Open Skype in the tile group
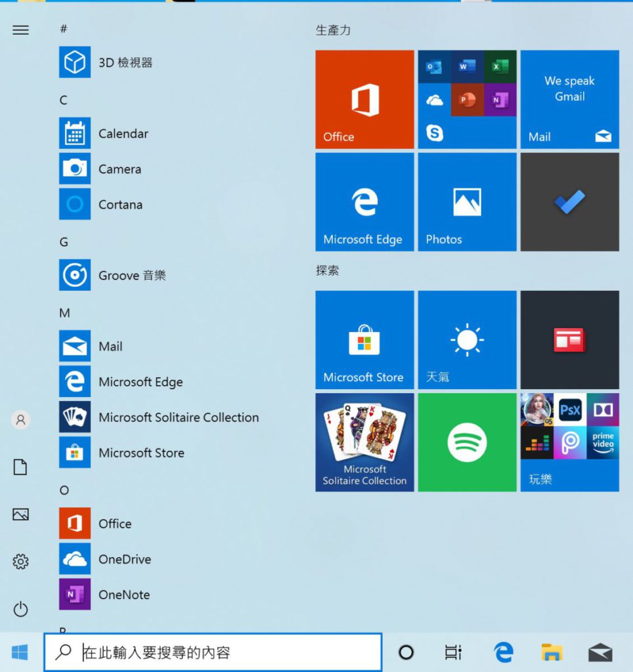 (434, 133)
